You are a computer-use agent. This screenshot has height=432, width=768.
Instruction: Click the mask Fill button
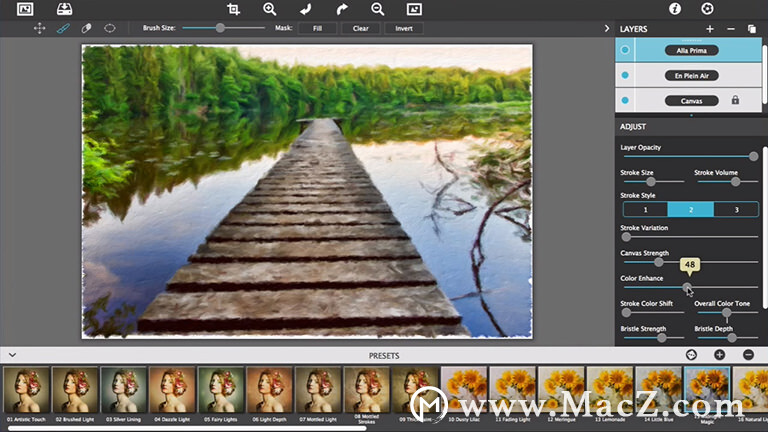[317, 28]
